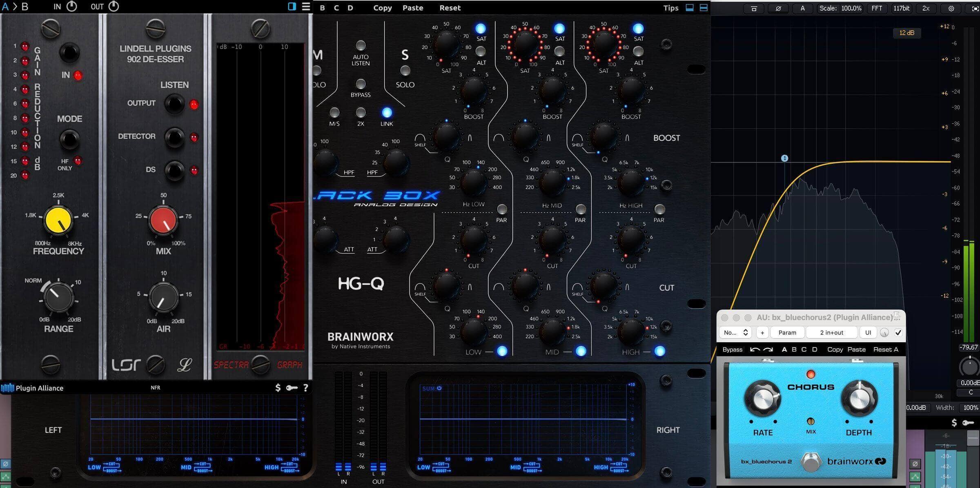The image size is (980, 488).
Task: Click the brainworx logo on the chorus pedal
Action: [856, 461]
